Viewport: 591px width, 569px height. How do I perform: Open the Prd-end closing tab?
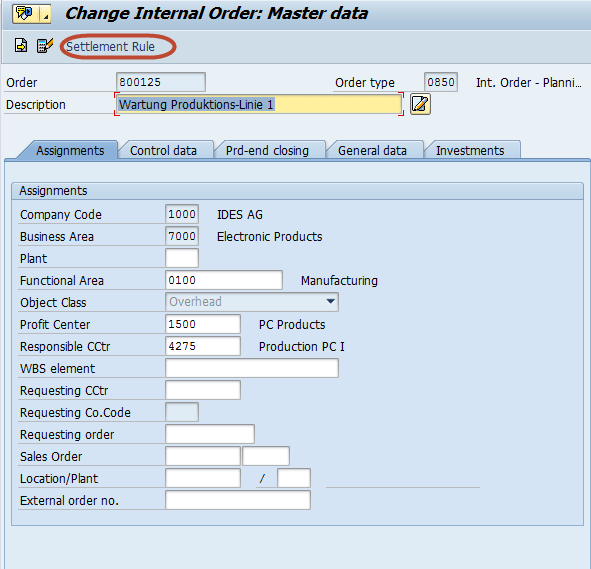tap(267, 151)
